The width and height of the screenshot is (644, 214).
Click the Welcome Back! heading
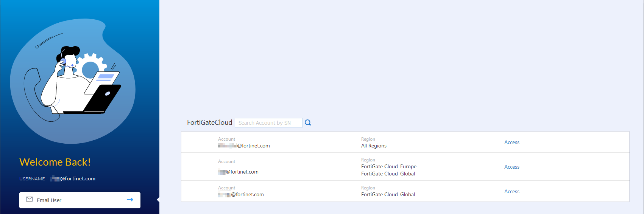[x=55, y=162]
